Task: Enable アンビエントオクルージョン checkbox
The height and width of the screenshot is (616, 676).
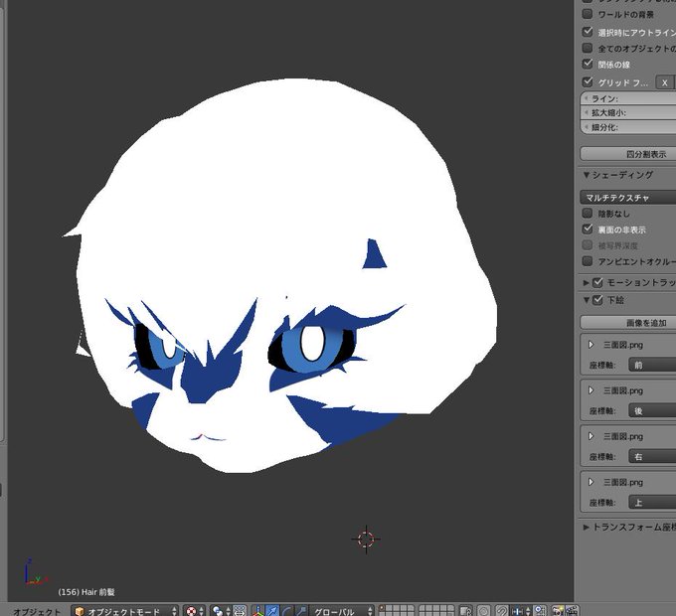Action: (x=588, y=261)
